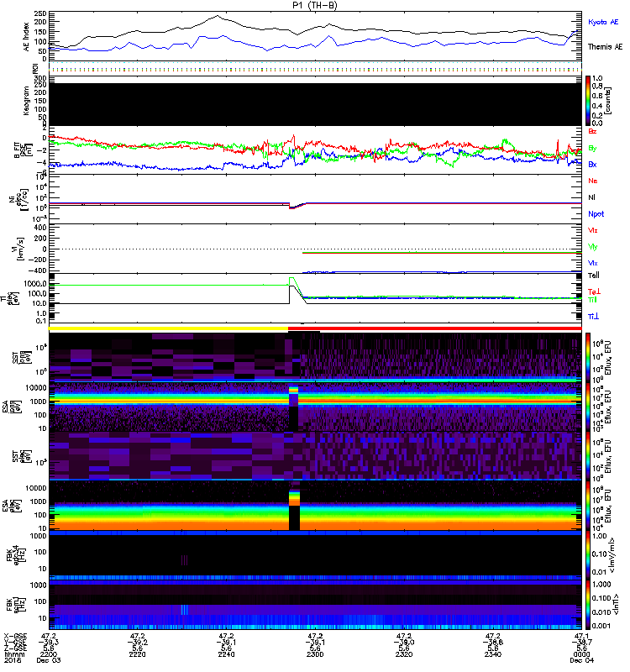The height and width of the screenshot is (672, 630).
Task: Click the [counts] color bar unit label
Action: [608, 101]
